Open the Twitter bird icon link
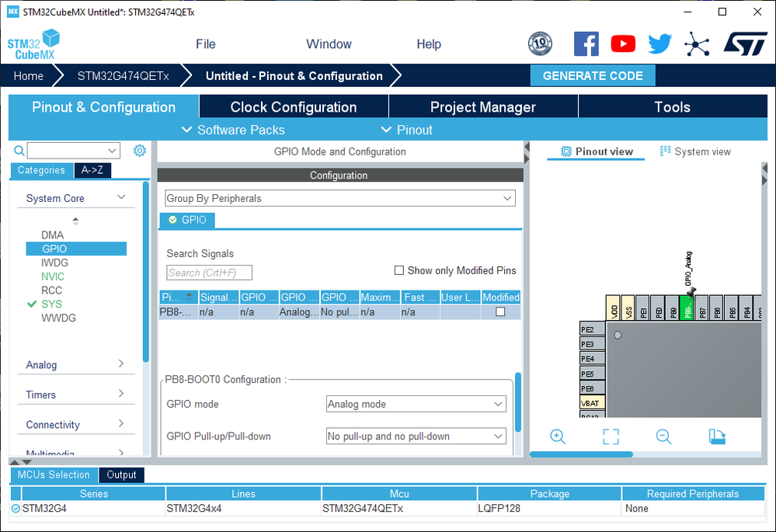The image size is (776, 532). pyautogui.click(x=660, y=43)
